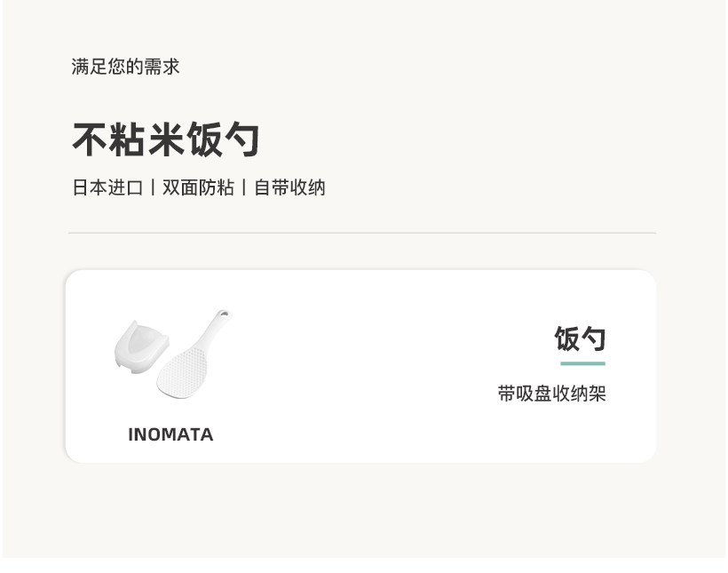Select the 饭勺 product title
728x573 pixels.
[x=580, y=338]
